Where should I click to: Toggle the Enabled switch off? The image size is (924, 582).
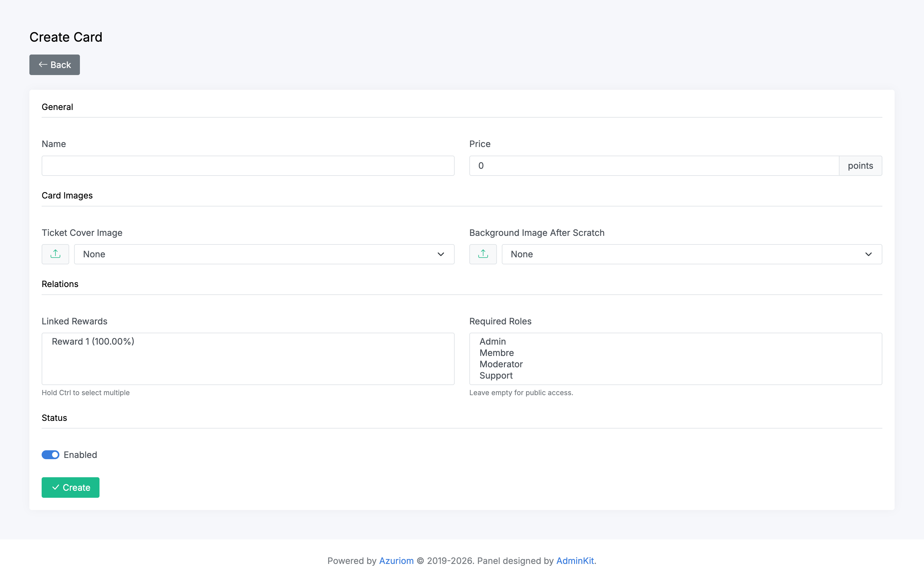tap(50, 455)
